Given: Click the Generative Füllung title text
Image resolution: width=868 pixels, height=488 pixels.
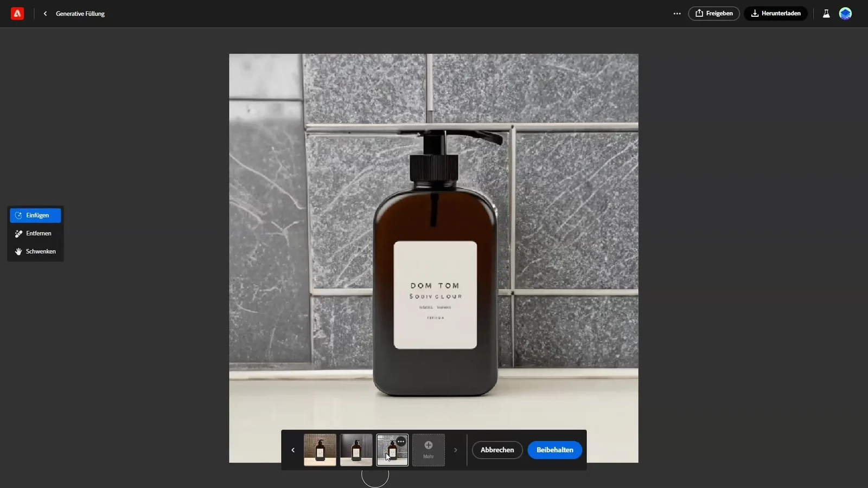Looking at the screenshot, I should tap(80, 14).
